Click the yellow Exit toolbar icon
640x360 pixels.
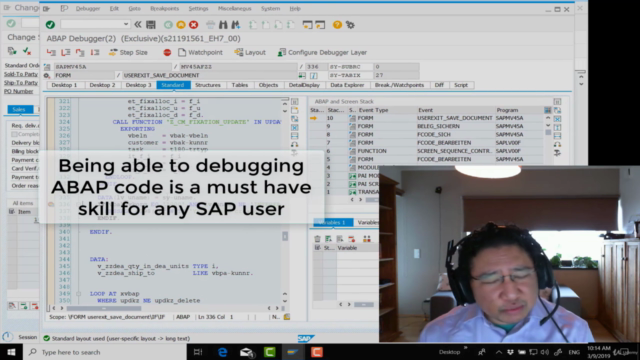click(x=181, y=25)
